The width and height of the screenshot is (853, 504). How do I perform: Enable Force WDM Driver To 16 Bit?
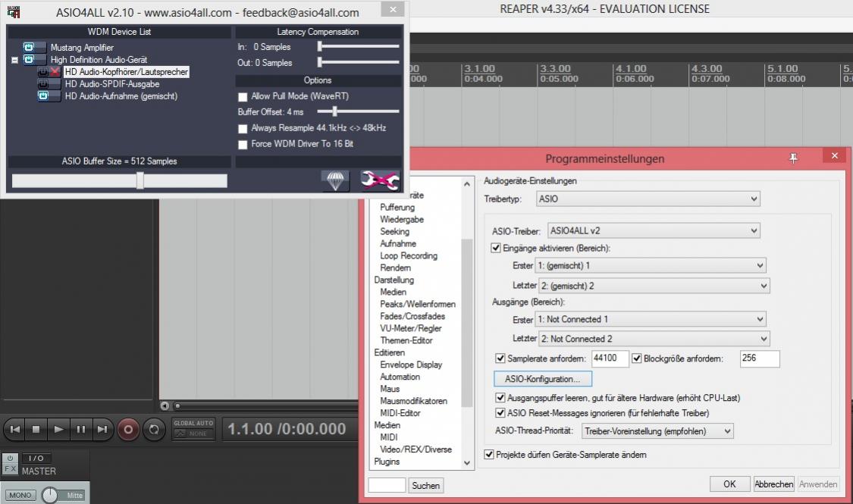pos(243,145)
